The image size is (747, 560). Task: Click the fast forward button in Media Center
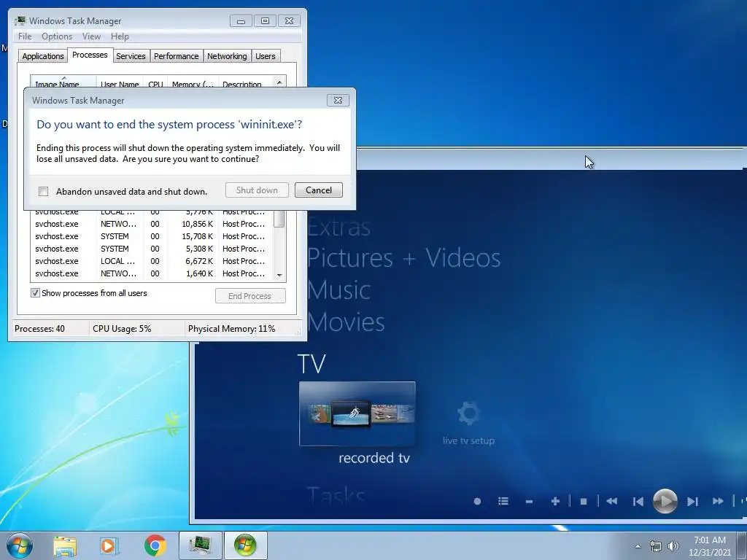[718, 501]
